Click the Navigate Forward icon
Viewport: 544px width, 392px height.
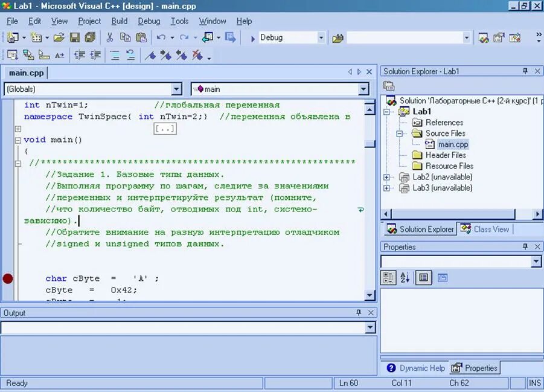click(x=231, y=37)
